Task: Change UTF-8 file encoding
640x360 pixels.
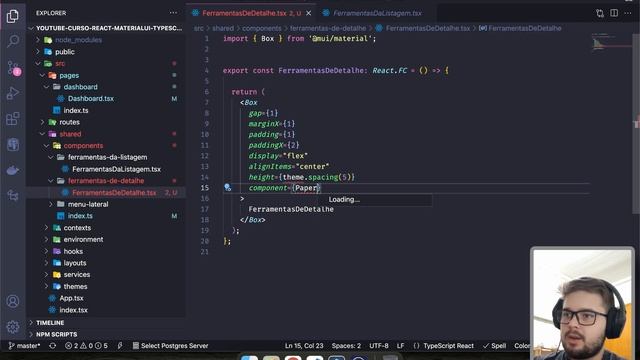Action: [x=379, y=346]
